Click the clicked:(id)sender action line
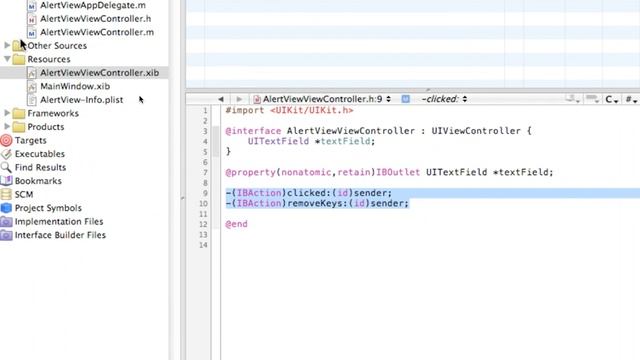 tap(309, 193)
